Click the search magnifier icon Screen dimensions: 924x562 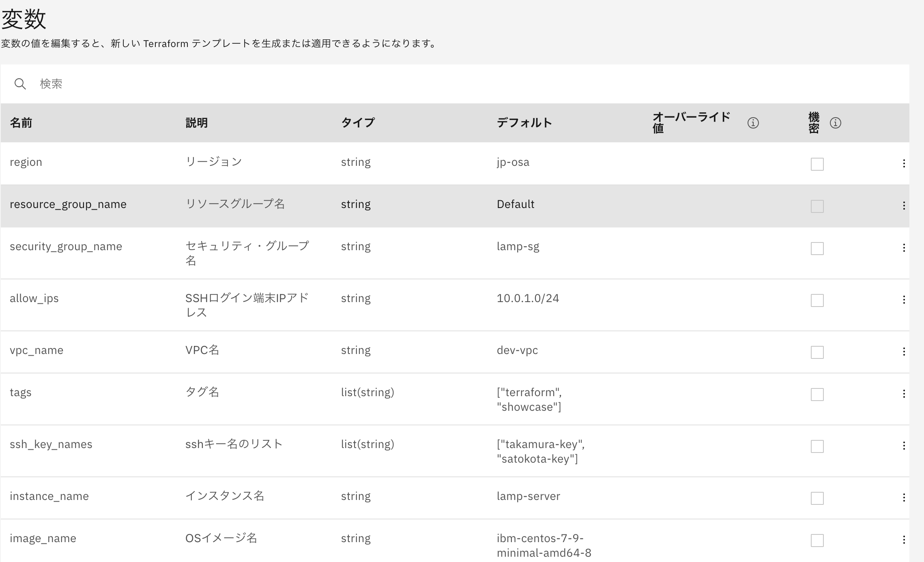21,84
